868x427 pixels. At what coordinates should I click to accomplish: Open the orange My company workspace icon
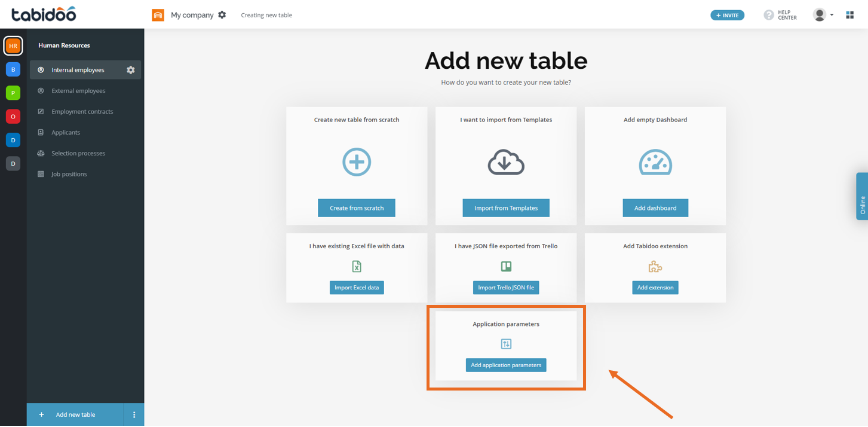pyautogui.click(x=158, y=15)
